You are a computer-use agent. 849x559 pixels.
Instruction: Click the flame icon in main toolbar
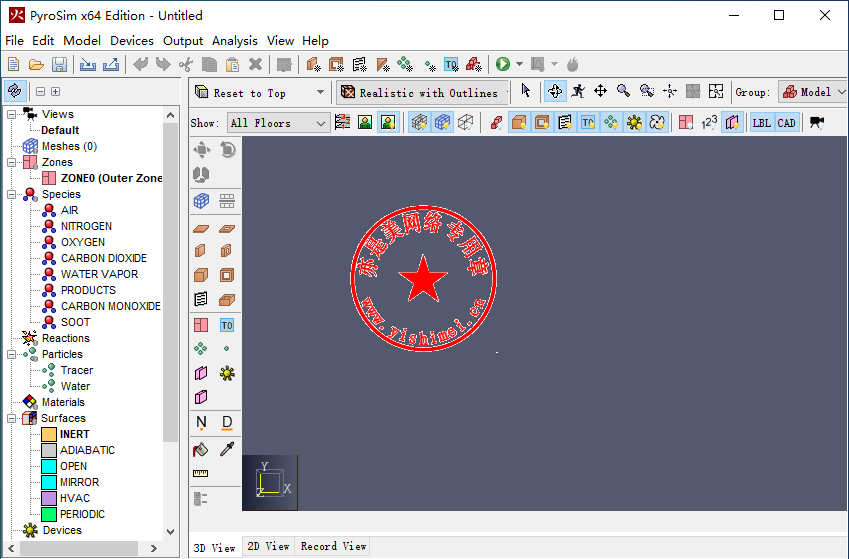(x=572, y=64)
